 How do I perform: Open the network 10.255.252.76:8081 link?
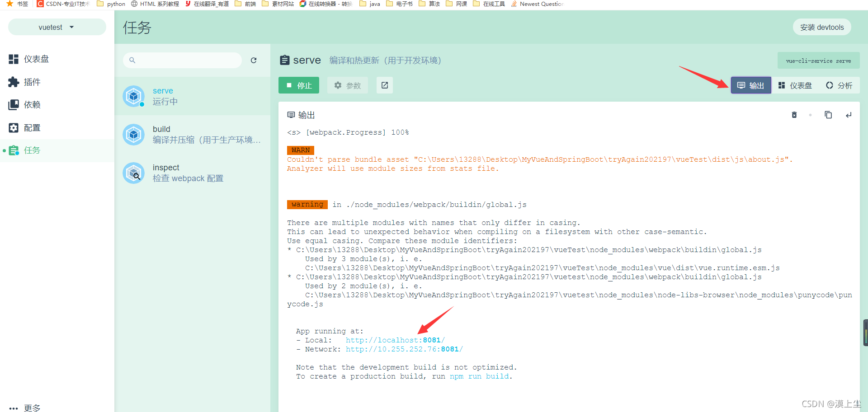[404, 349]
